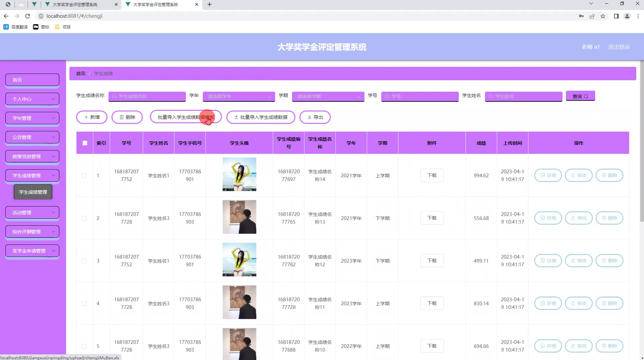Image resolution: width=644 pixels, height=360 pixels.
Task: Open the browser side panel icon
Action: pos(616,16)
